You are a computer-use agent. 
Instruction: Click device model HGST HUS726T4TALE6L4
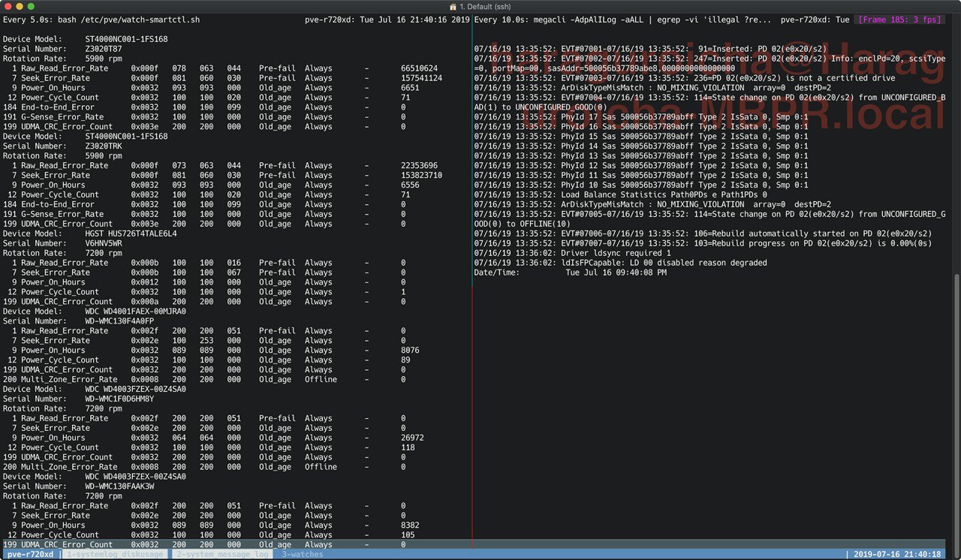coord(131,233)
